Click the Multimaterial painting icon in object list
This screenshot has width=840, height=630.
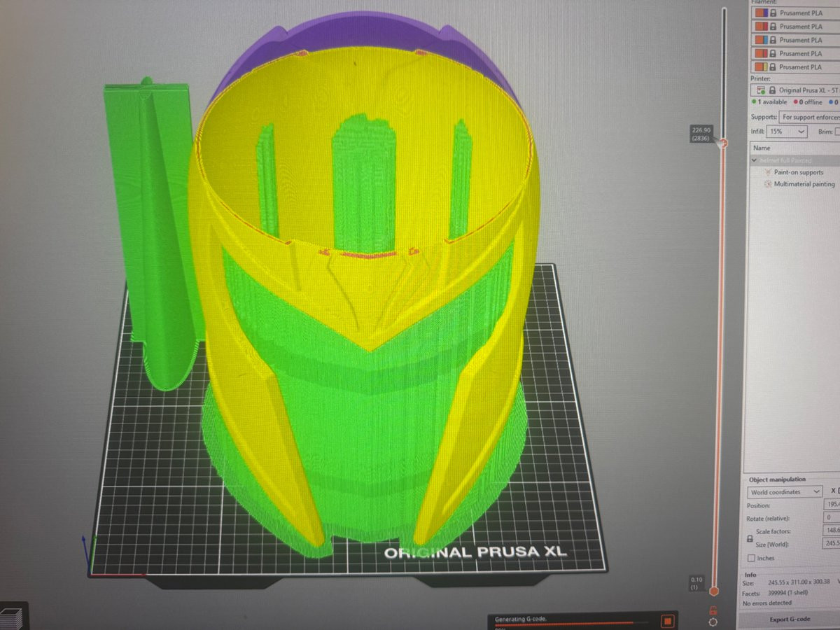[x=768, y=184]
